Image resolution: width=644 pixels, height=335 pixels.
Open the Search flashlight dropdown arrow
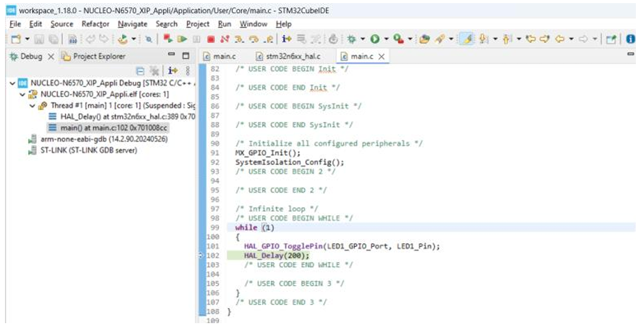[x=451, y=39]
